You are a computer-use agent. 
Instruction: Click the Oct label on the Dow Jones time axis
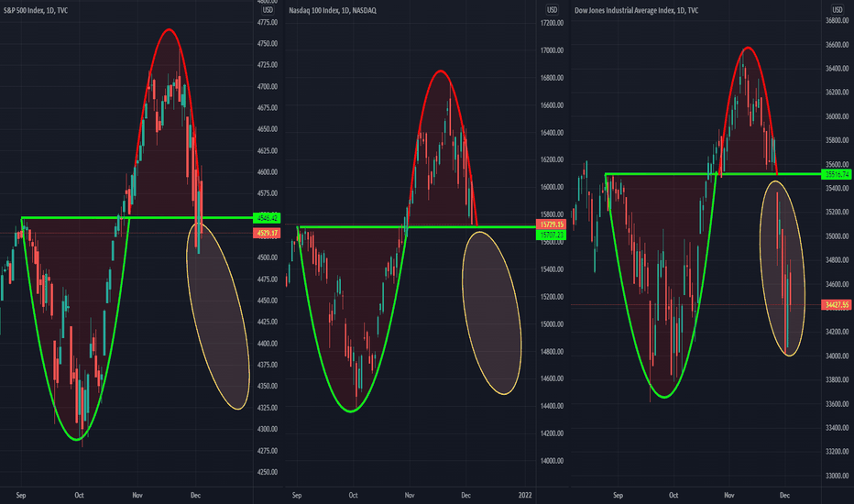tap(673, 495)
